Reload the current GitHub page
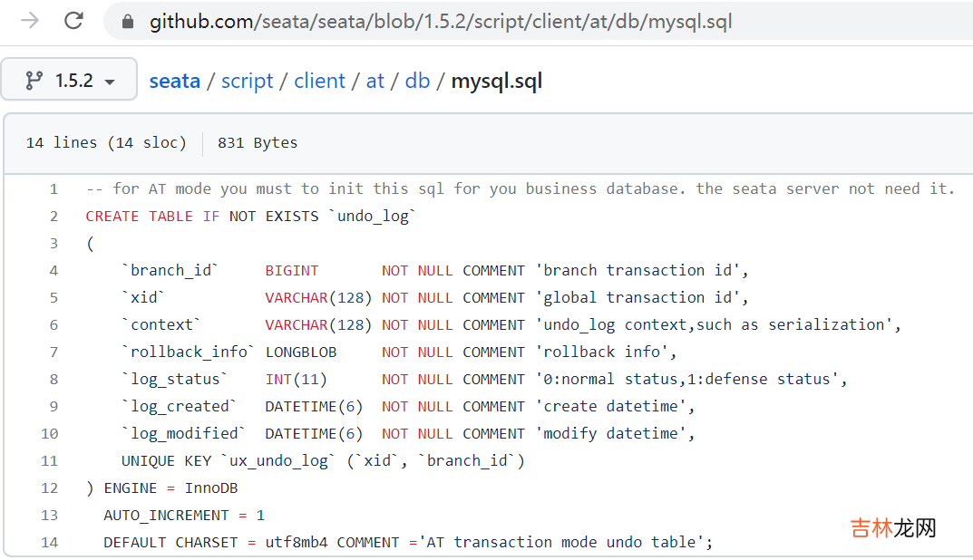 pyautogui.click(x=74, y=21)
